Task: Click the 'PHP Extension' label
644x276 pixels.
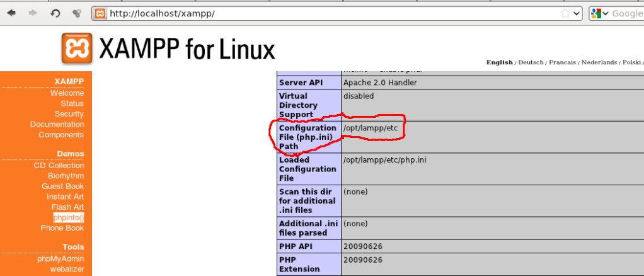Action: 299,264
